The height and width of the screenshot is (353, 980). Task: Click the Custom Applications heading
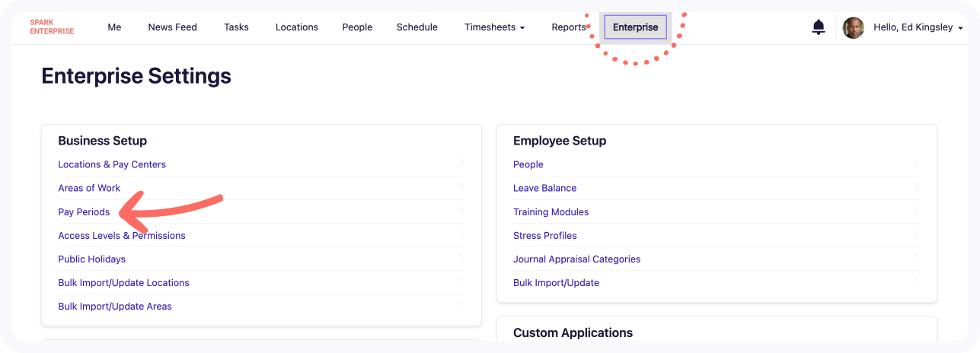click(x=573, y=332)
